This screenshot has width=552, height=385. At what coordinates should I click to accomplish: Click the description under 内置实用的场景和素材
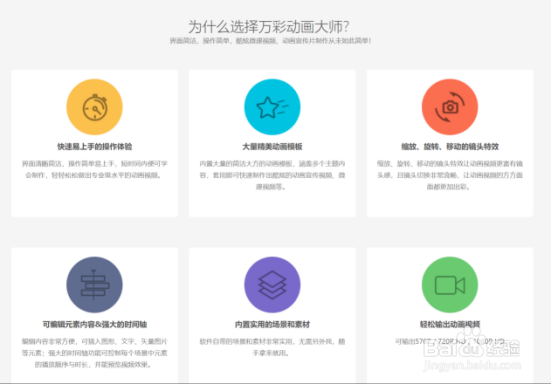(x=272, y=347)
